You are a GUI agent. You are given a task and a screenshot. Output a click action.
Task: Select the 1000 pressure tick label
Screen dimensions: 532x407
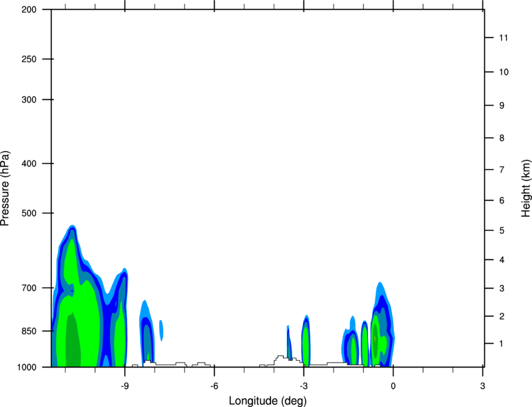pyautogui.click(x=26, y=368)
